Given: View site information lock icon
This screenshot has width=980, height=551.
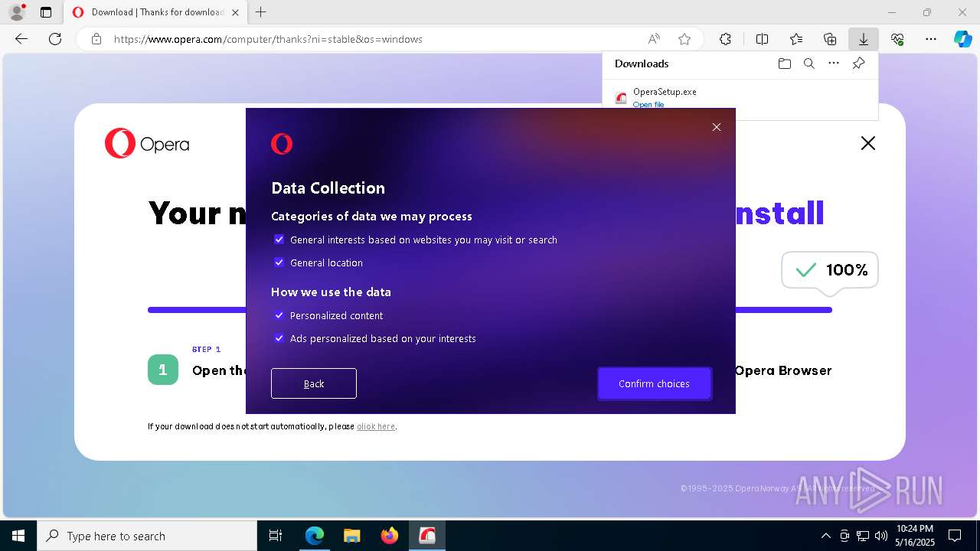Looking at the screenshot, I should [x=96, y=39].
